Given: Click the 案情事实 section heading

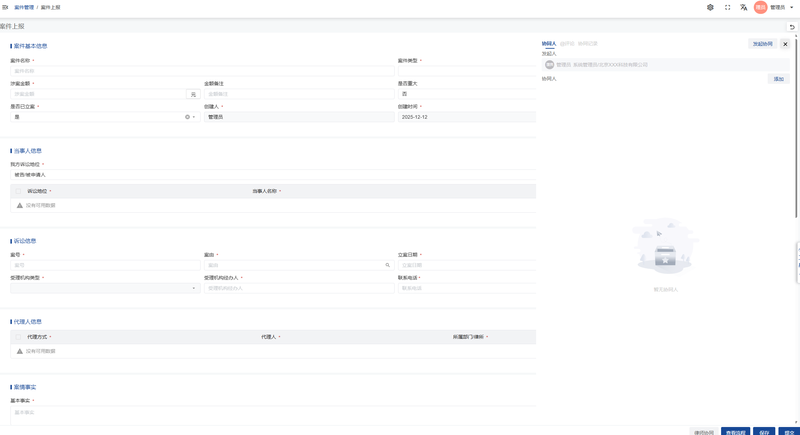Looking at the screenshot, I should [x=25, y=388].
